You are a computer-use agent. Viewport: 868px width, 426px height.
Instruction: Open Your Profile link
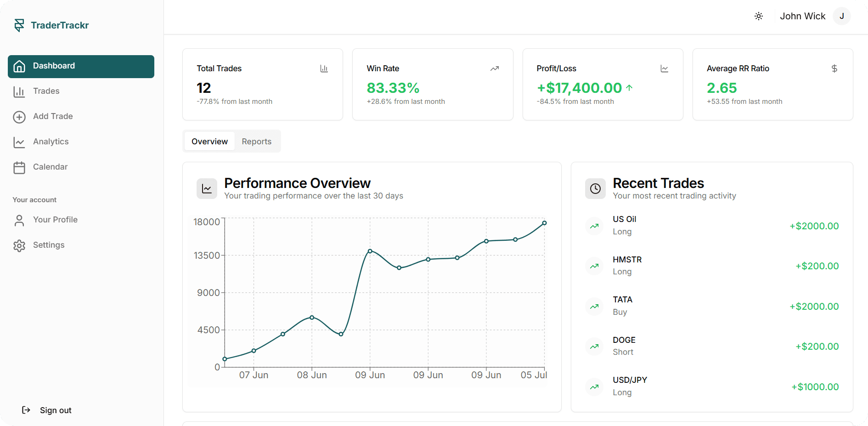tap(55, 220)
